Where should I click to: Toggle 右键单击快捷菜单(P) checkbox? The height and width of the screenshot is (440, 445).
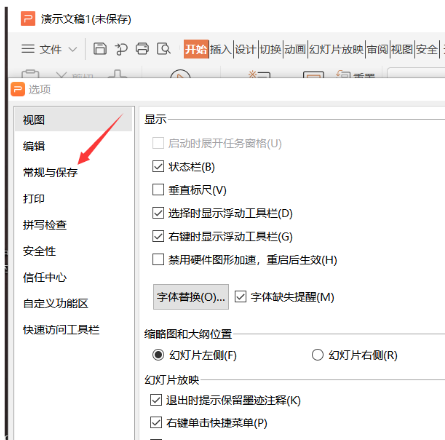(x=156, y=423)
